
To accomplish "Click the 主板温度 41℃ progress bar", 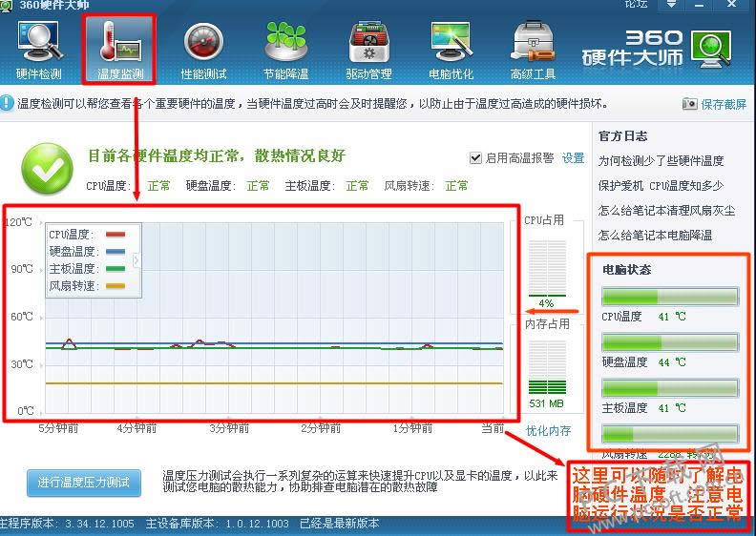I will click(670, 387).
